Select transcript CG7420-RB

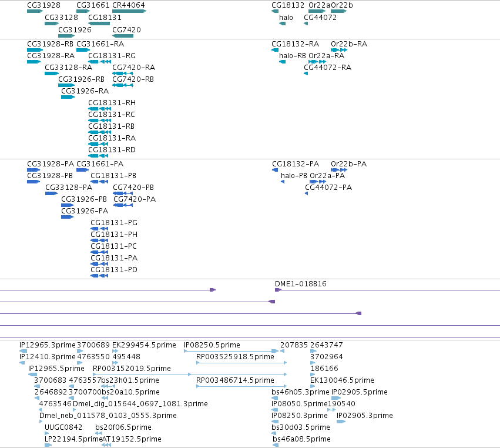(x=123, y=85)
